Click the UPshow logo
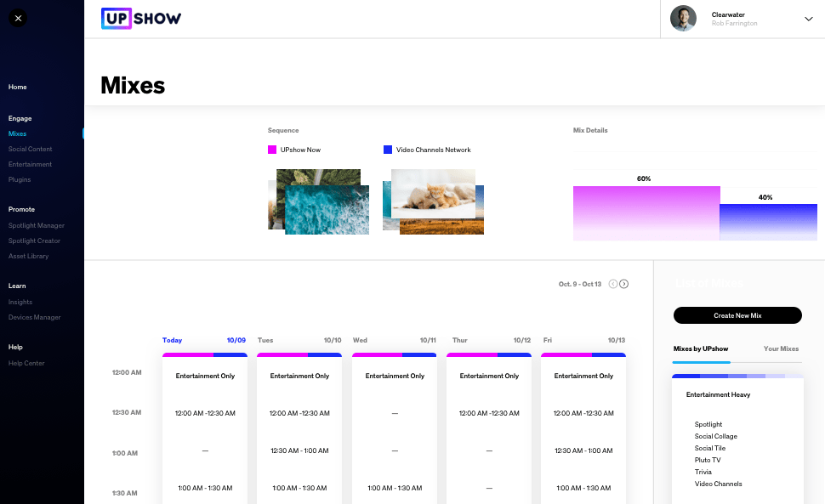 click(x=141, y=19)
